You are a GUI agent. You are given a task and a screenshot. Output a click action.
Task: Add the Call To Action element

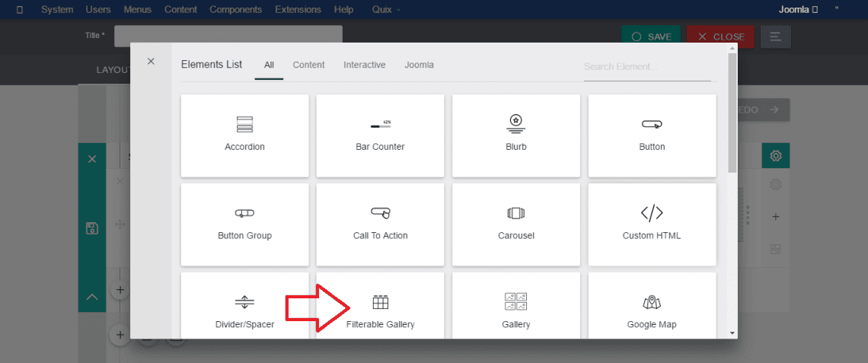380,224
